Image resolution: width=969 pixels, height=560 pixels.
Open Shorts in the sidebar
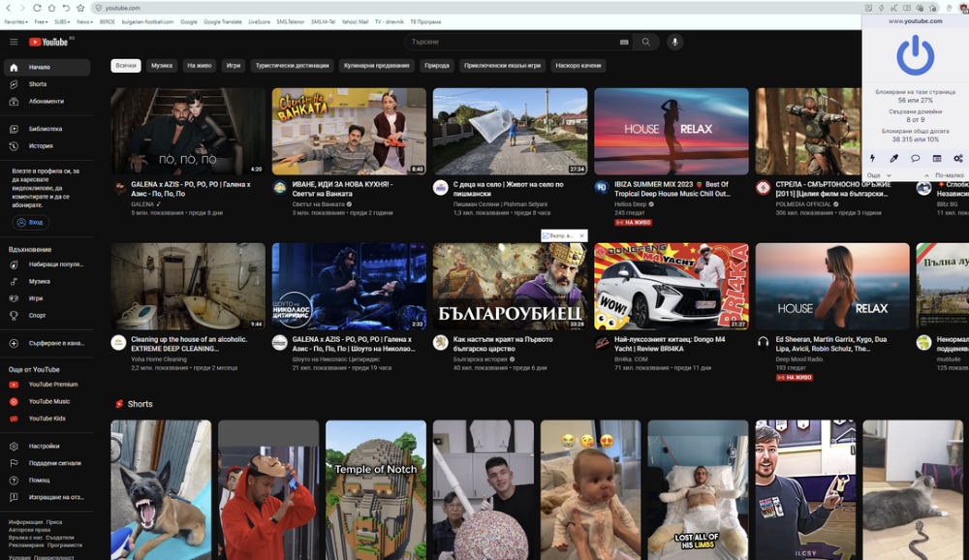click(x=47, y=84)
